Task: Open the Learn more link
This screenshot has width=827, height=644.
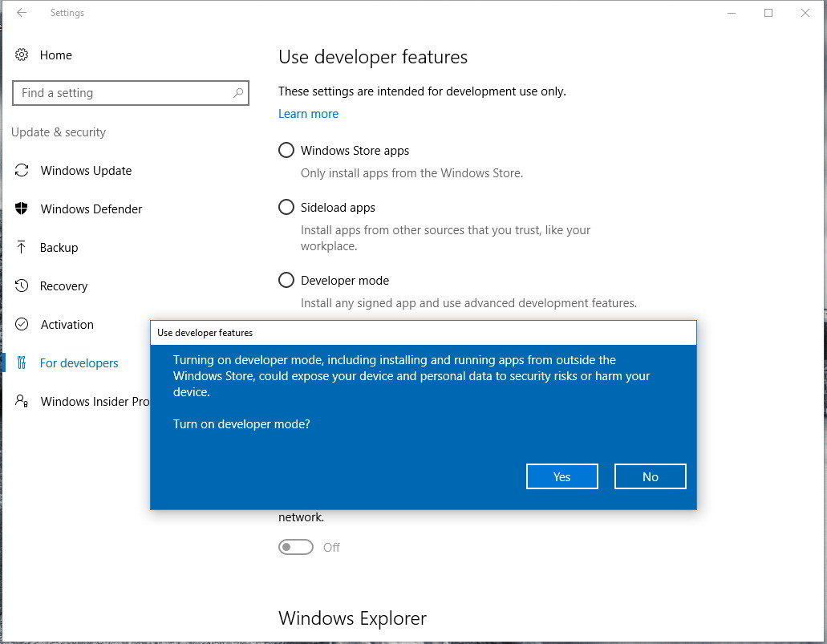Action: [x=308, y=114]
